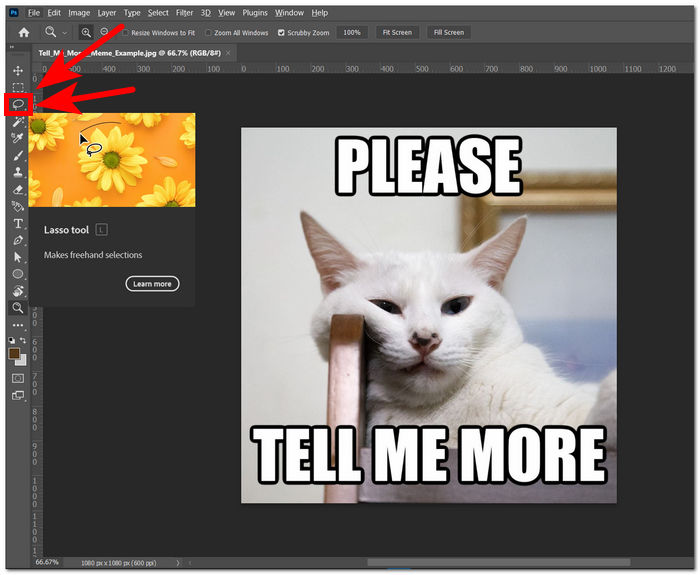Image resolution: width=700 pixels, height=575 pixels.
Task: Select the Type tool
Action: pyautogui.click(x=18, y=223)
